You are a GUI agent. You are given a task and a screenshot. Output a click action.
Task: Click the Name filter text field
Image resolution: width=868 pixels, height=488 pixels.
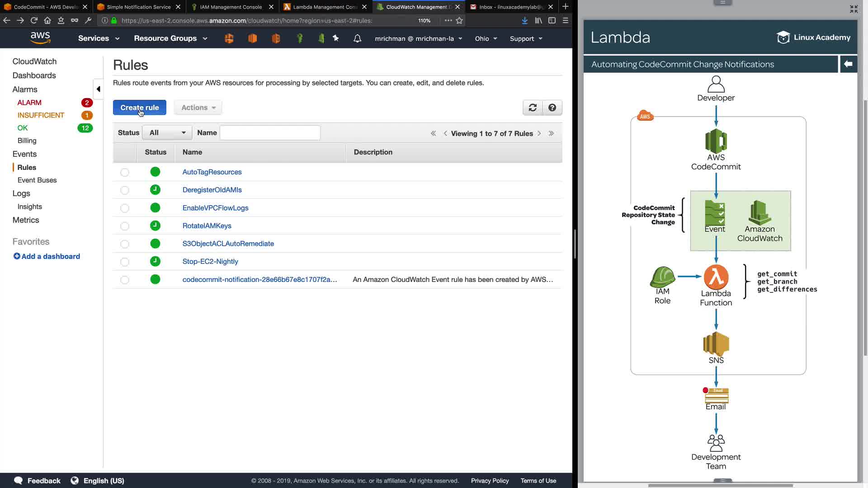[x=270, y=133]
